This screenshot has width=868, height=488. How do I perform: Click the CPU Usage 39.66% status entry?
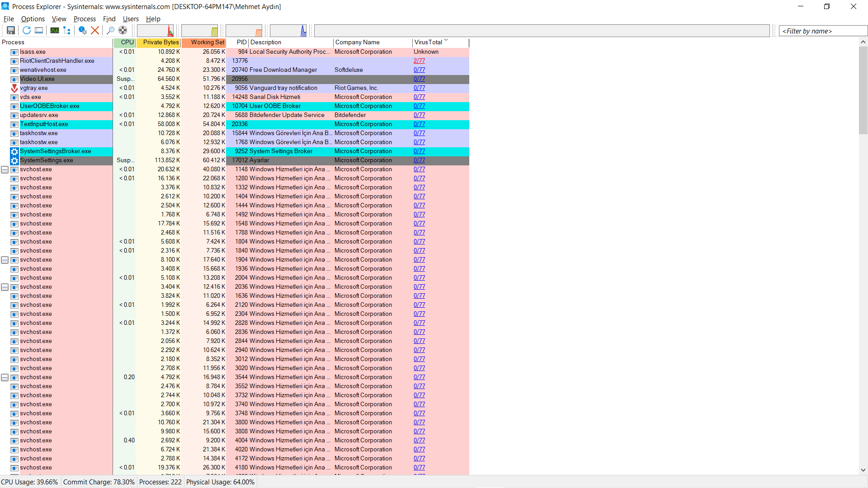point(30,482)
